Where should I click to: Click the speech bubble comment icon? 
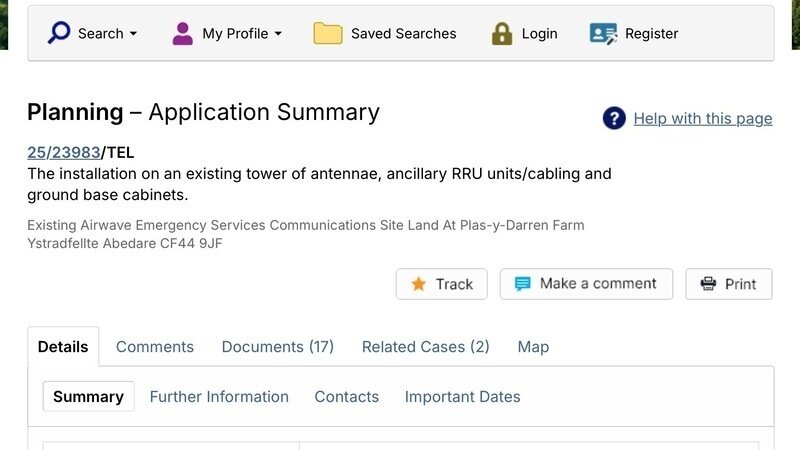tap(522, 284)
